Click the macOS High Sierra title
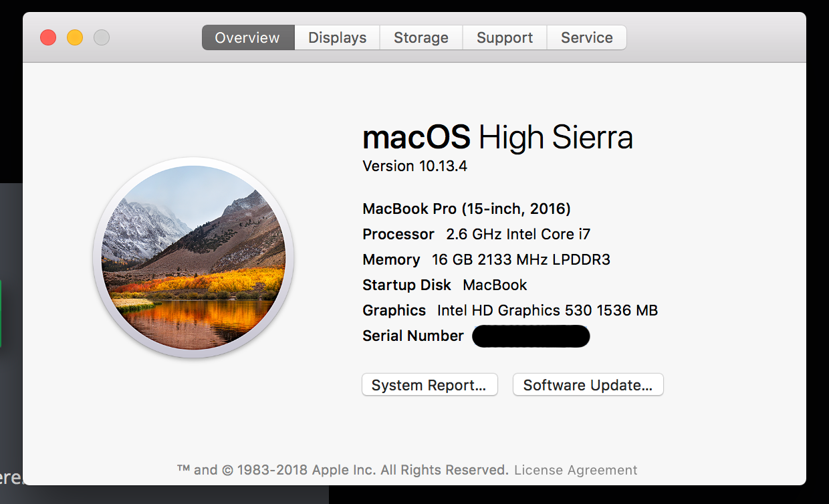829x504 pixels. click(x=497, y=137)
